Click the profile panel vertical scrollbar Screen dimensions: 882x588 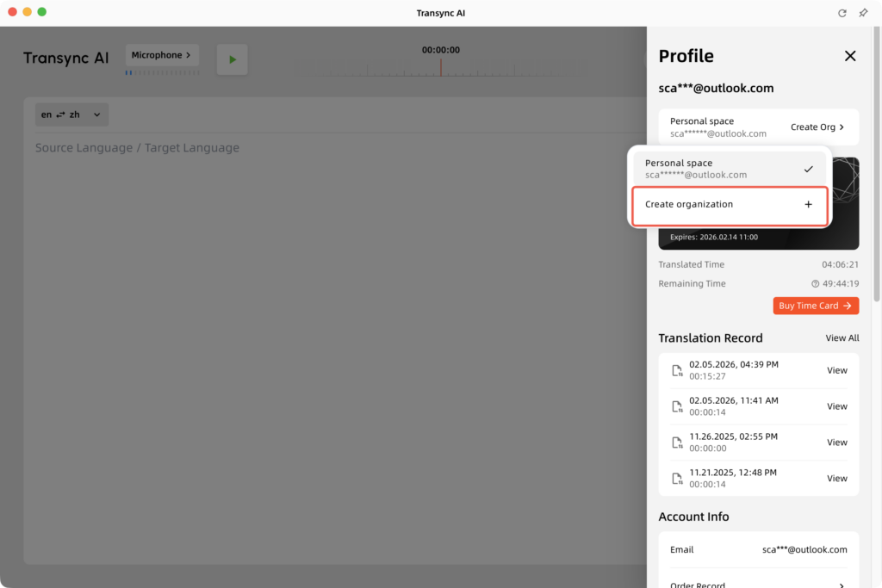click(x=877, y=172)
